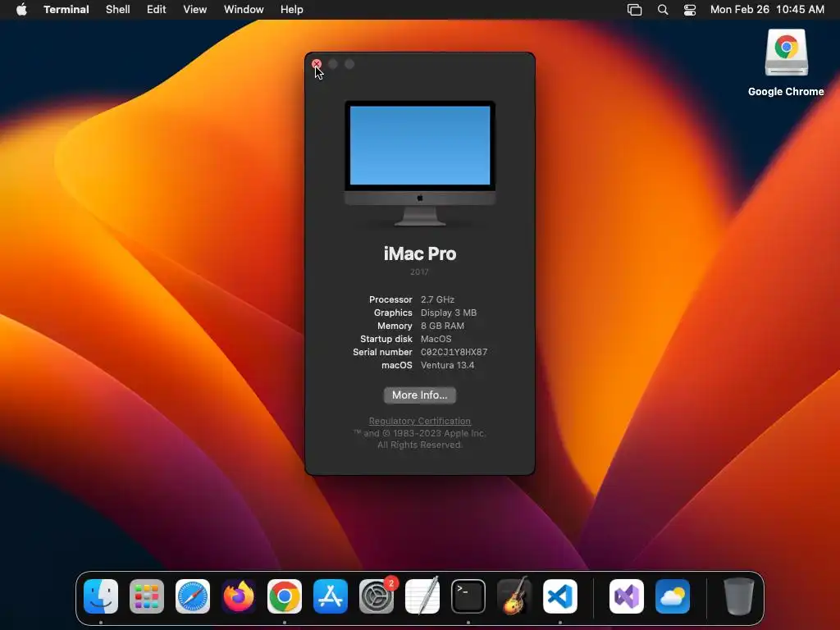
Task: Launch Firefox from the Dock
Action: (x=239, y=596)
